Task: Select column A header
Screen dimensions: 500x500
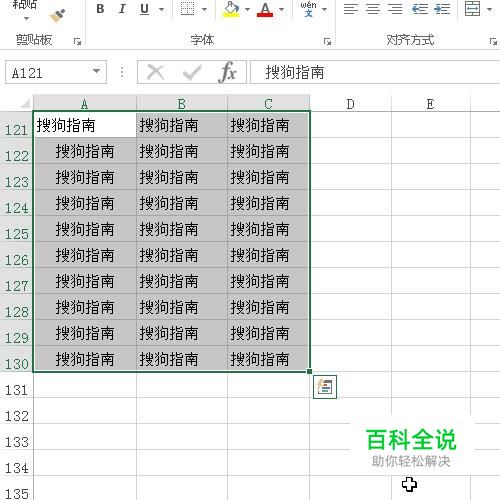Action: tap(85, 104)
